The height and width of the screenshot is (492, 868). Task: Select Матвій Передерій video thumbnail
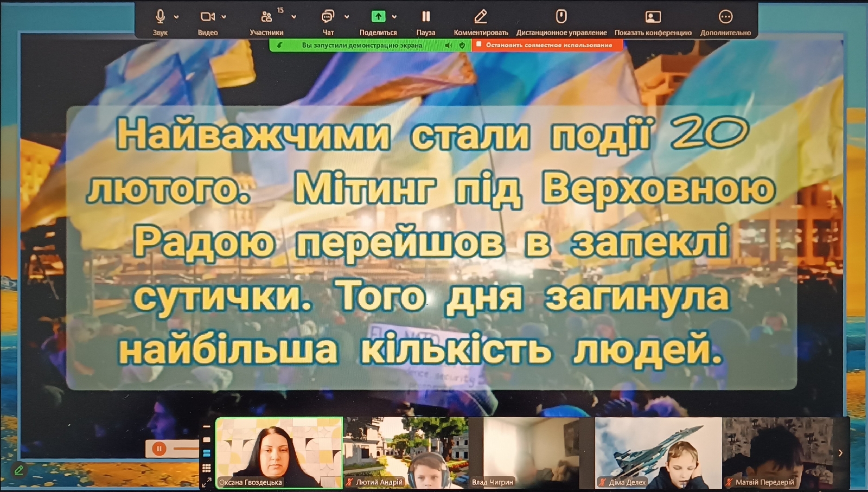coord(777,453)
